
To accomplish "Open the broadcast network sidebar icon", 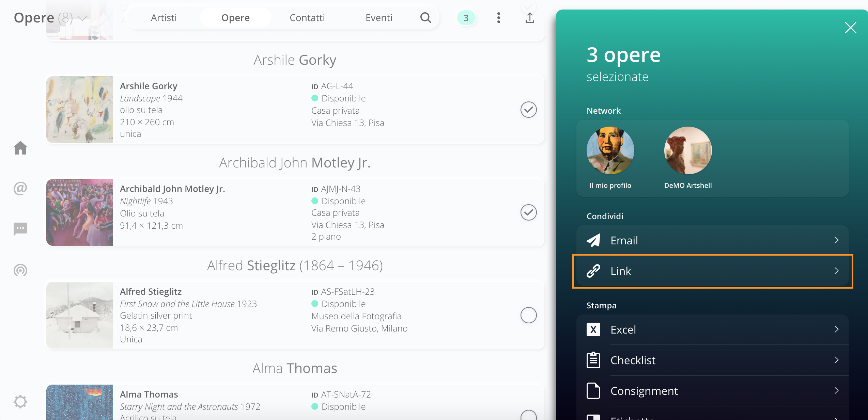I will pos(20,270).
